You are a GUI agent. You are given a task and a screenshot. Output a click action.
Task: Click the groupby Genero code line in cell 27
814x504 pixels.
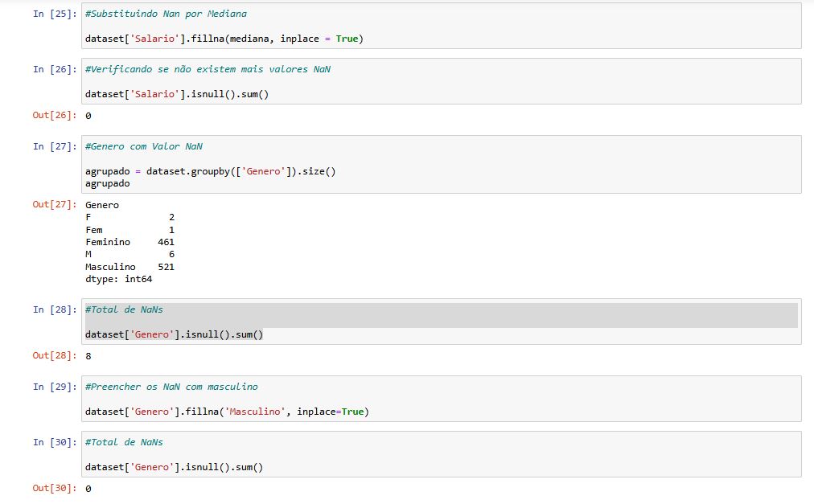pyautogui.click(x=210, y=171)
